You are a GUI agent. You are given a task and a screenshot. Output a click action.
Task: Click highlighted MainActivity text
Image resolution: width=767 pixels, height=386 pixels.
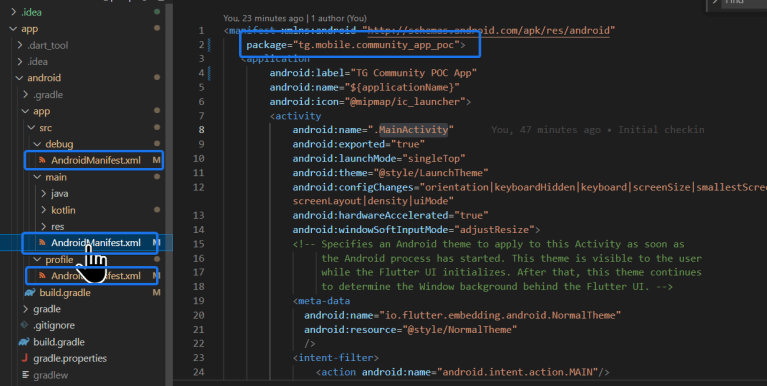click(x=413, y=130)
